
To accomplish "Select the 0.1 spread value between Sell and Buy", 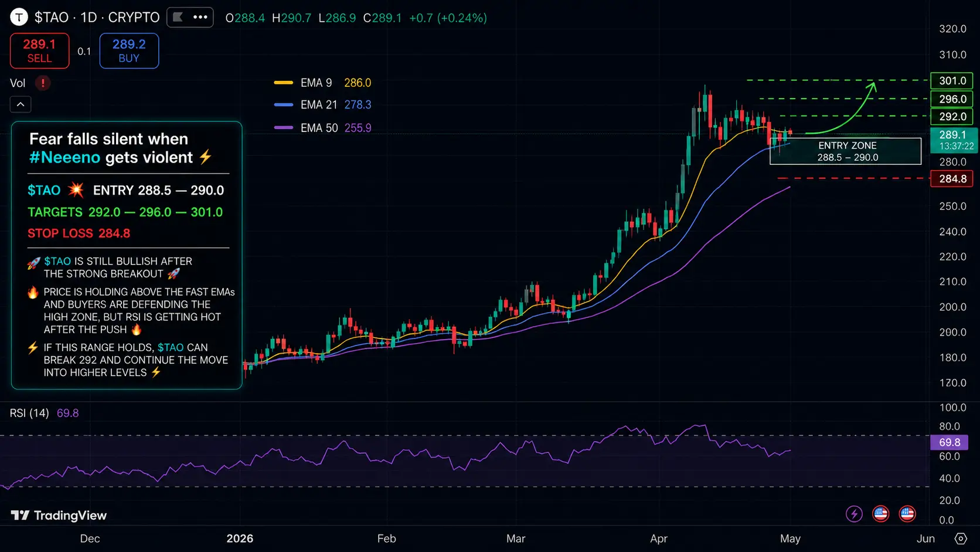I will (x=84, y=52).
